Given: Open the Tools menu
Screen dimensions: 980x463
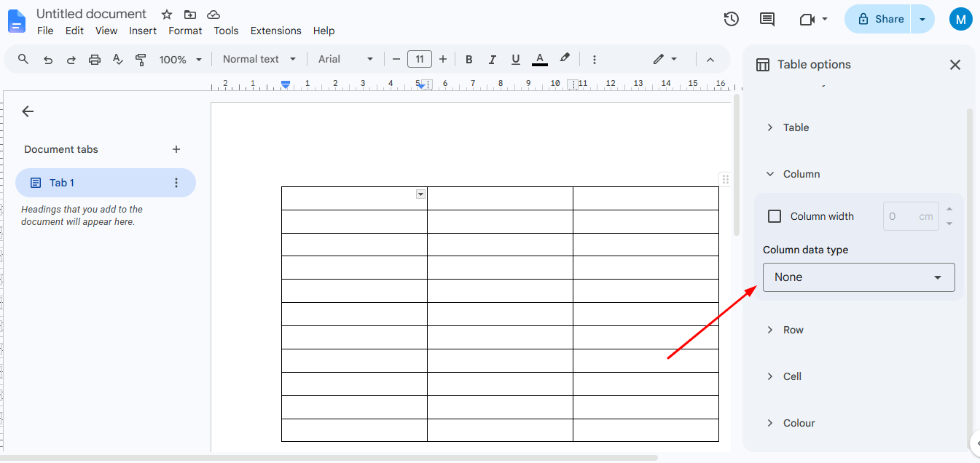Looking at the screenshot, I should click(226, 31).
